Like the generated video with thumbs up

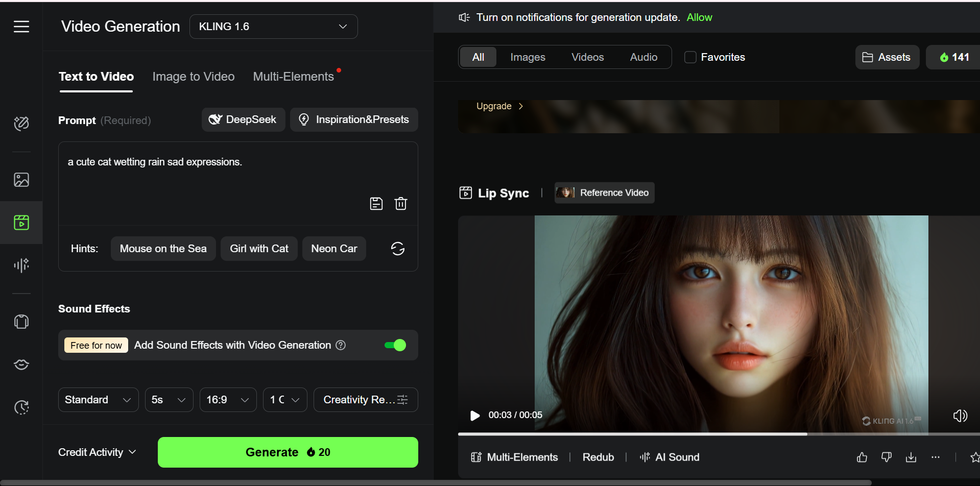pyautogui.click(x=862, y=457)
